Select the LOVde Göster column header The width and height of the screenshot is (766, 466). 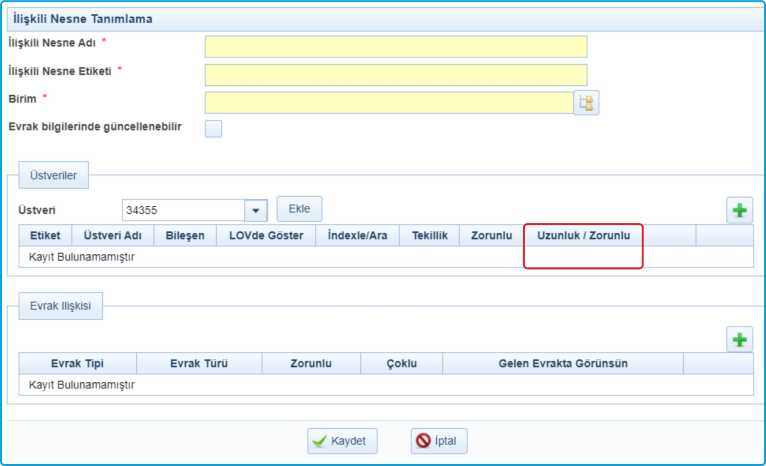(x=266, y=235)
